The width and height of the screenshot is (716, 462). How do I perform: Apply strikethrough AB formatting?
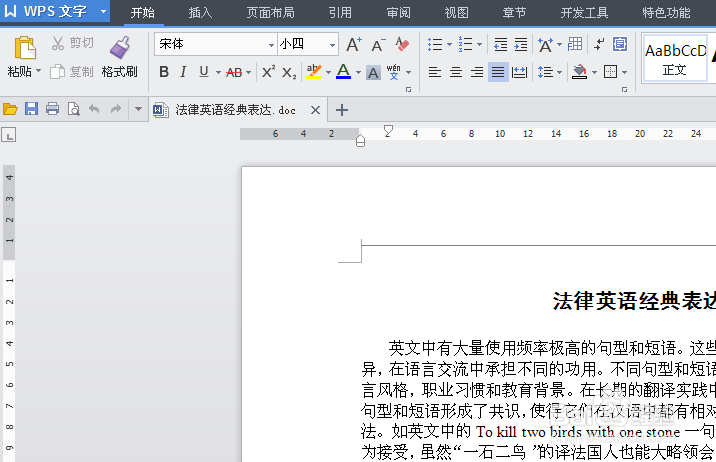pyautogui.click(x=234, y=72)
